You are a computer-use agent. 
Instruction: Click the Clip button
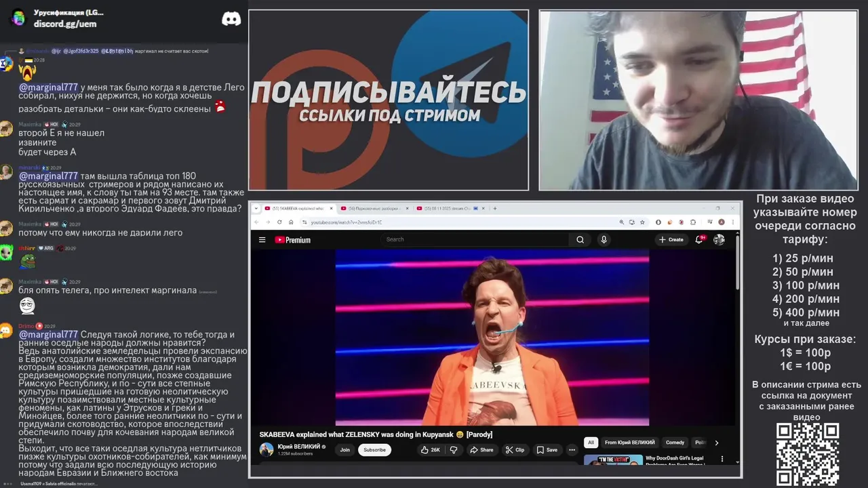tap(515, 449)
